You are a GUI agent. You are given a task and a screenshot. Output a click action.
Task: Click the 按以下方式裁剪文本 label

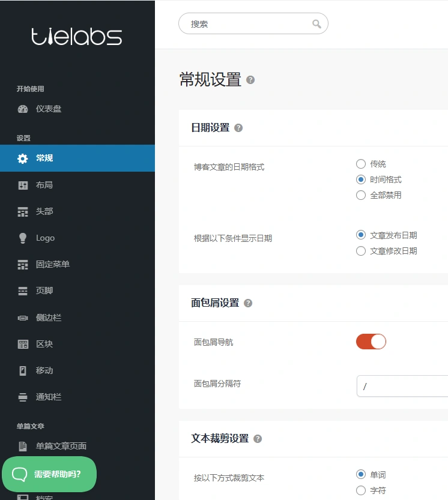229,478
